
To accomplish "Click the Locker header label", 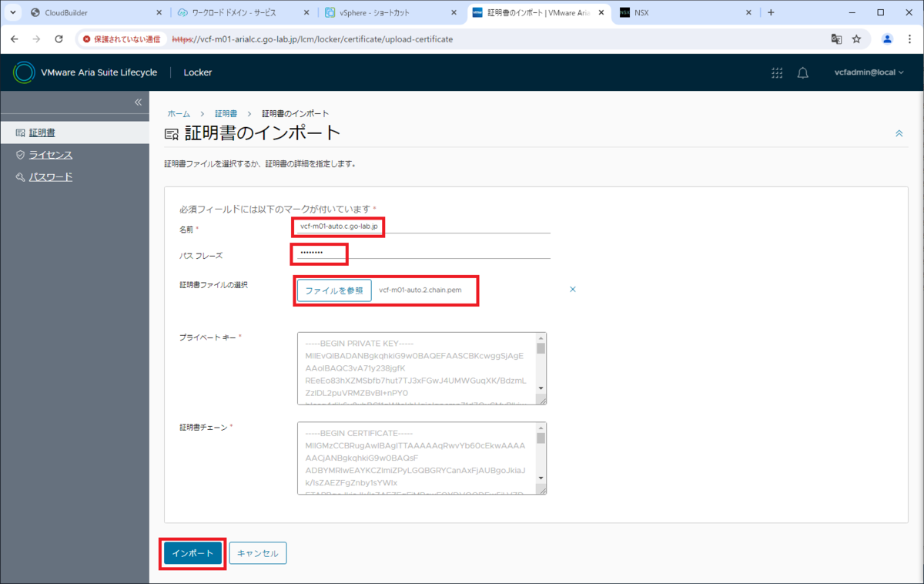I will tap(198, 72).
